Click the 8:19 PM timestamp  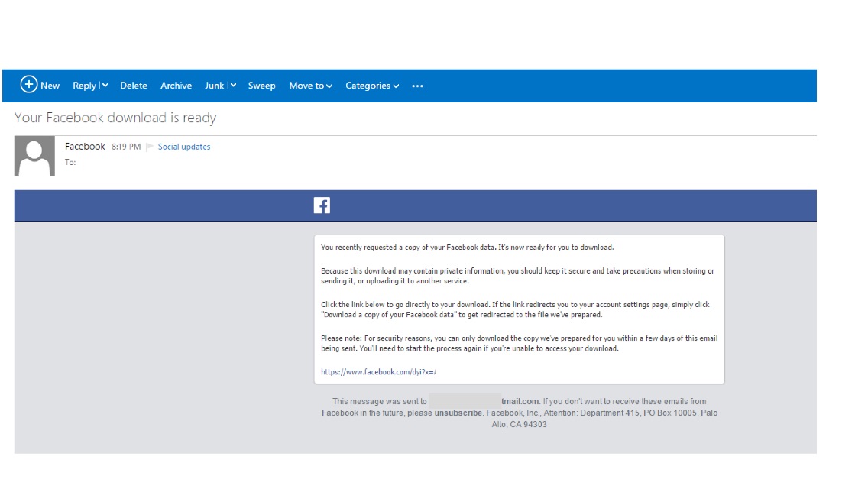126,147
